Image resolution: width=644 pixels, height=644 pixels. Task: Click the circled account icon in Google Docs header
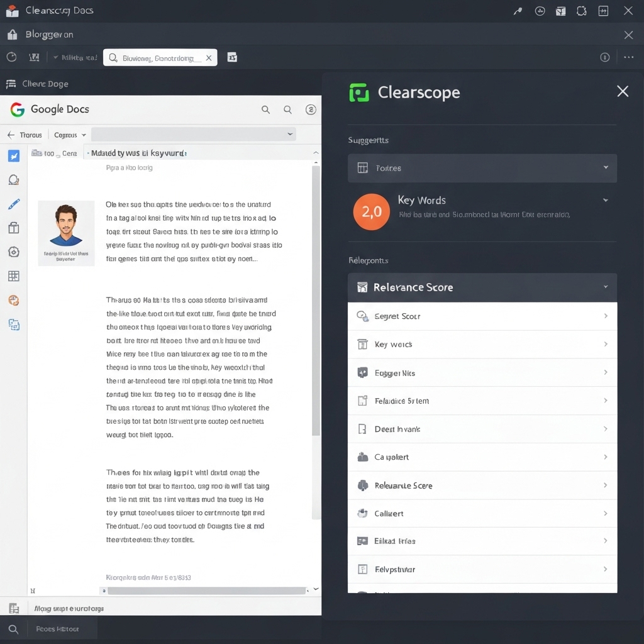311,109
